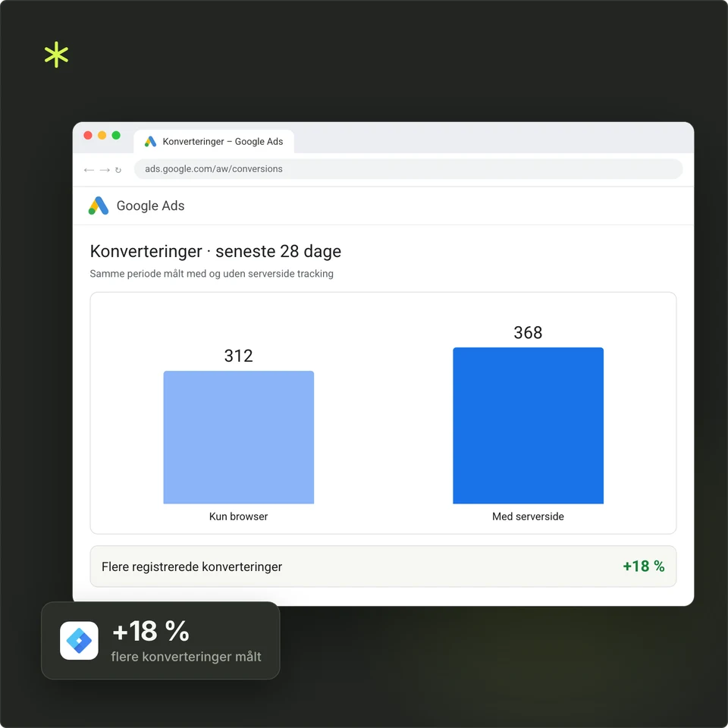Image resolution: width=728 pixels, height=728 pixels.
Task: Click the green maximize window button
Action: [116, 135]
